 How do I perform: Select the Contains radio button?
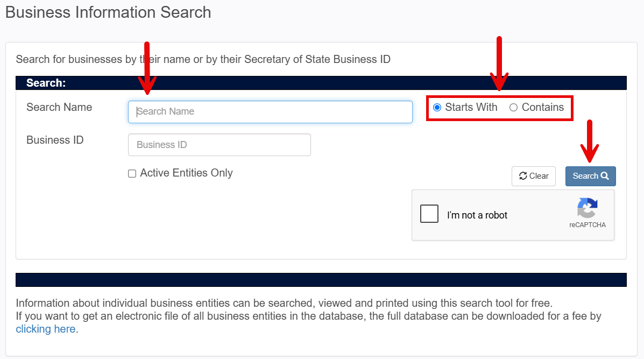513,107
